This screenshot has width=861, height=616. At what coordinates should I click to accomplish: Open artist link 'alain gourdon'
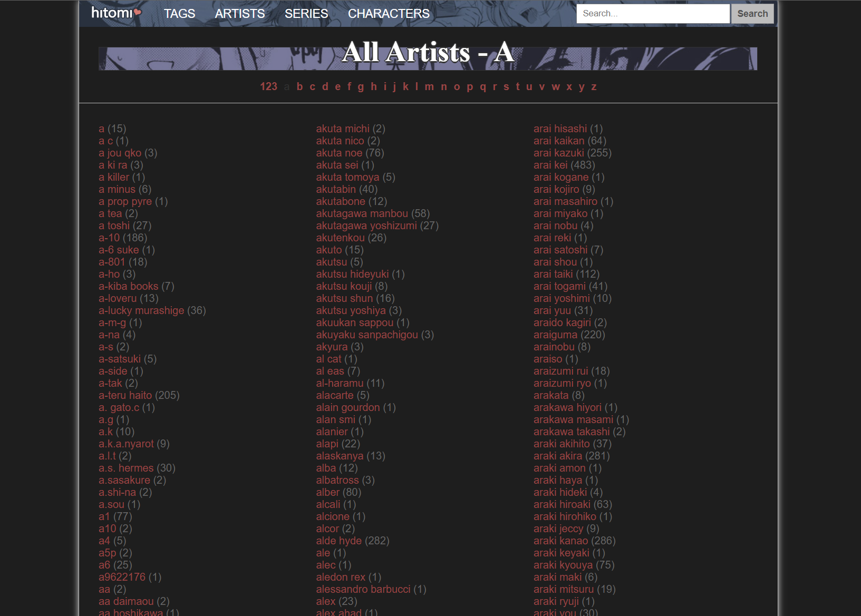tap(348, 408)
